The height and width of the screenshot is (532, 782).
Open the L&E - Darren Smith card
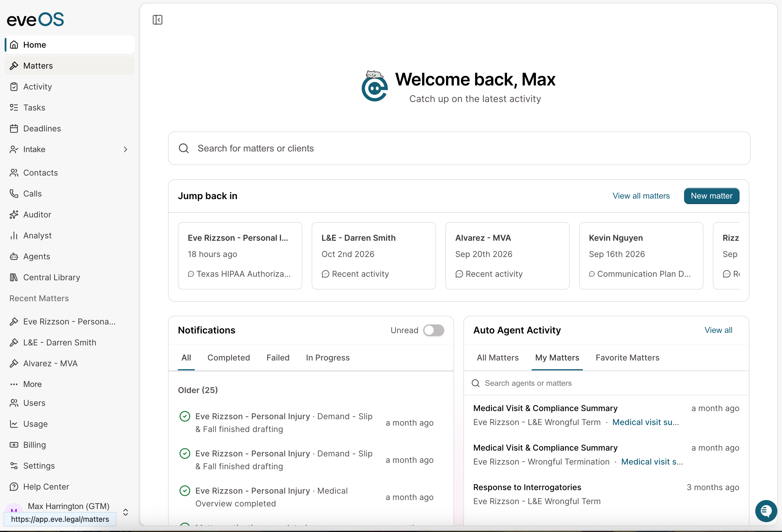click(374, 256)
